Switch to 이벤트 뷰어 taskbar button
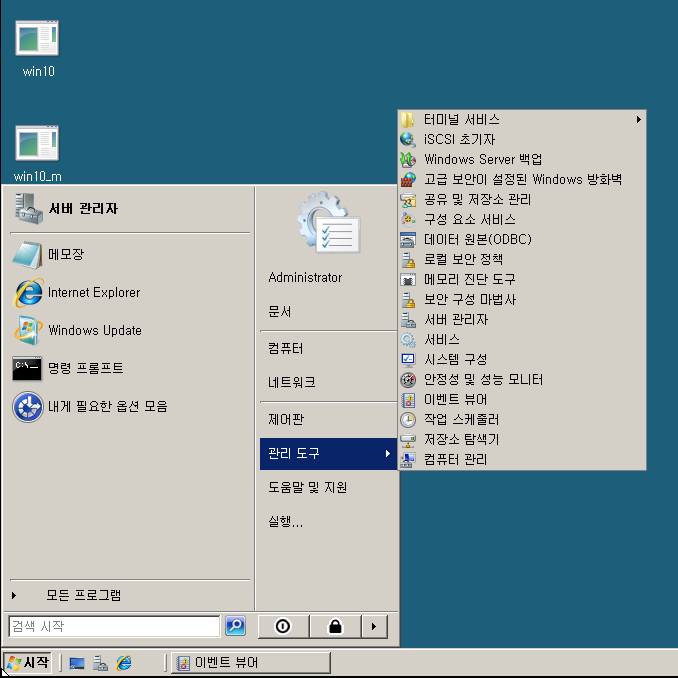The height and width of the screenshot is (678, 678). (x=251, y=663)
